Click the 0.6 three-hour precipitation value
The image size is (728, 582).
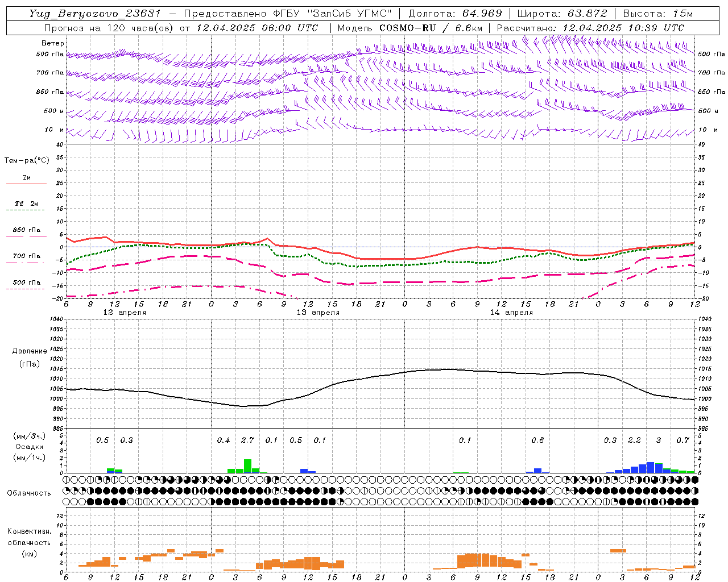(537, 440)
